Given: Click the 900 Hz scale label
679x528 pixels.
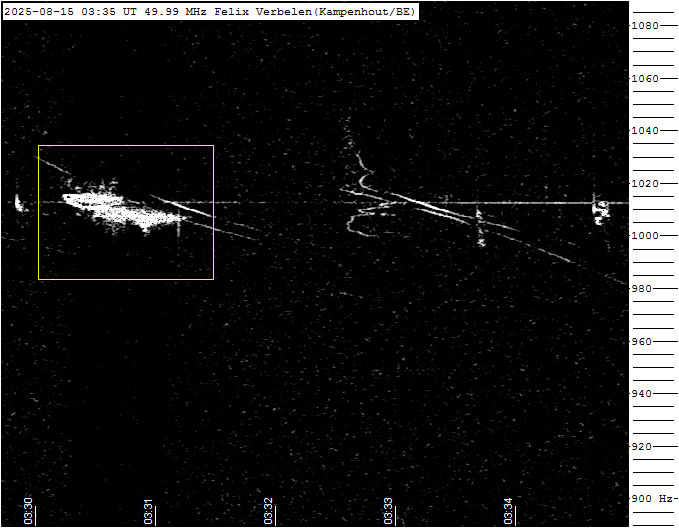Looking at the screenshot, I should pyautogui.click(x=652, y=499).
